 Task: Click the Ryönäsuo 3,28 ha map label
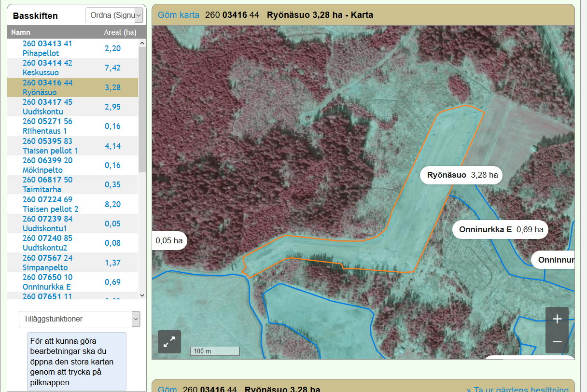tap(461, 175)
